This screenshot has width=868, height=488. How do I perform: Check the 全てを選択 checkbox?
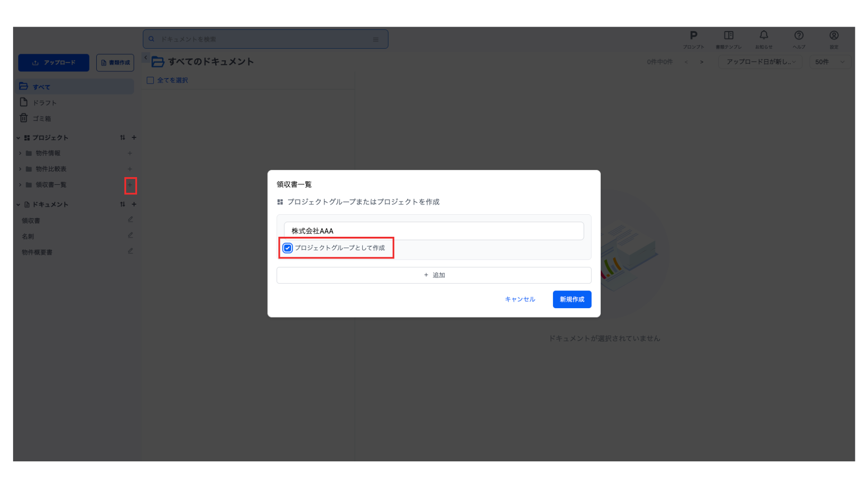150,80
